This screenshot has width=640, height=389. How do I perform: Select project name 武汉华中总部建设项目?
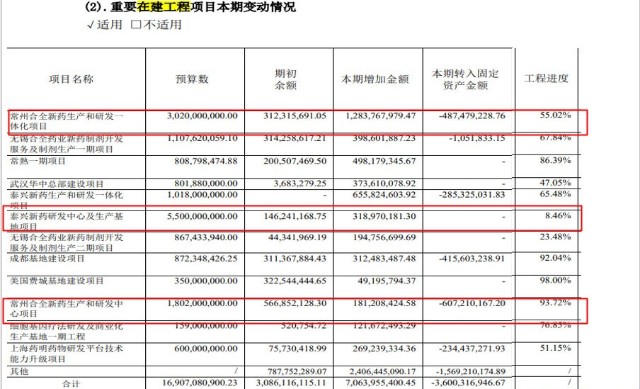click(x=57, y=184)
